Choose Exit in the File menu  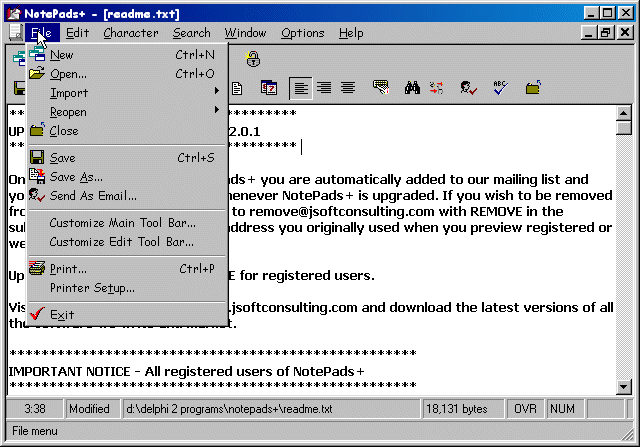pos(127,315)
